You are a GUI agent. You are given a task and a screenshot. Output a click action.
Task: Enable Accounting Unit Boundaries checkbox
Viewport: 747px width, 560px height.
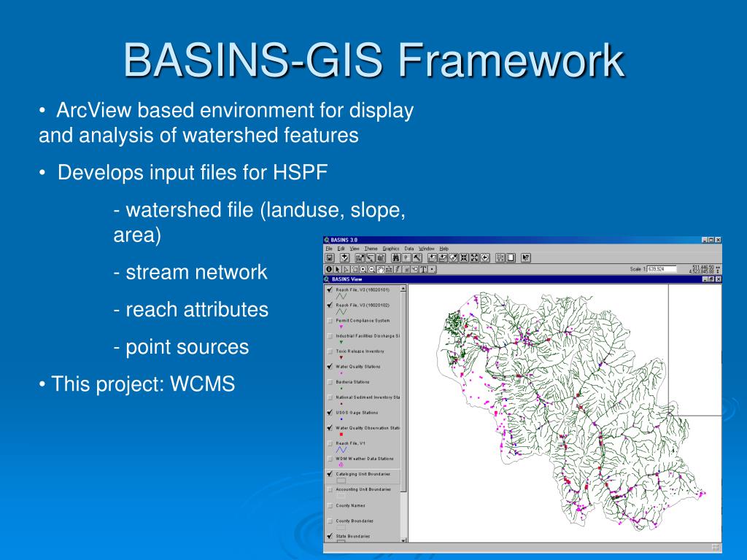(x=330, y=489)
